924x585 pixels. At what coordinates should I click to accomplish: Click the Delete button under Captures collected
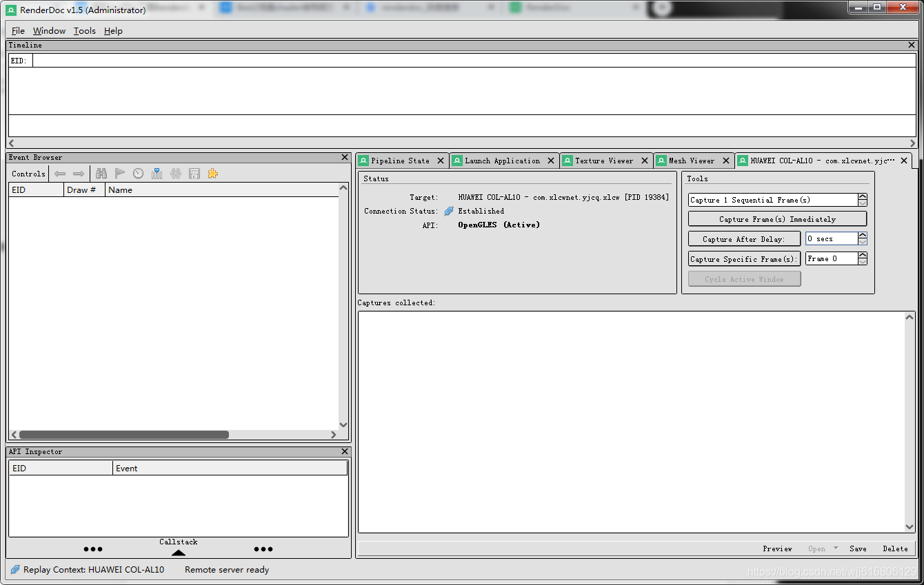click(x=894, y=548)
